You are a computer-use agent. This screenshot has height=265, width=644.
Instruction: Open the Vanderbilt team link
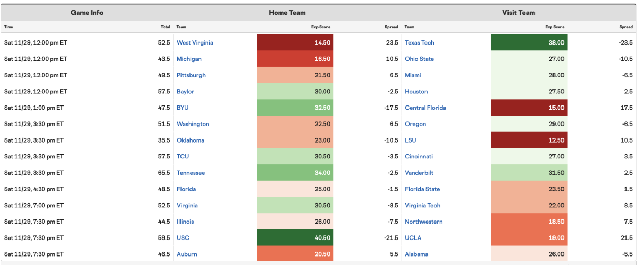(420, 173)
